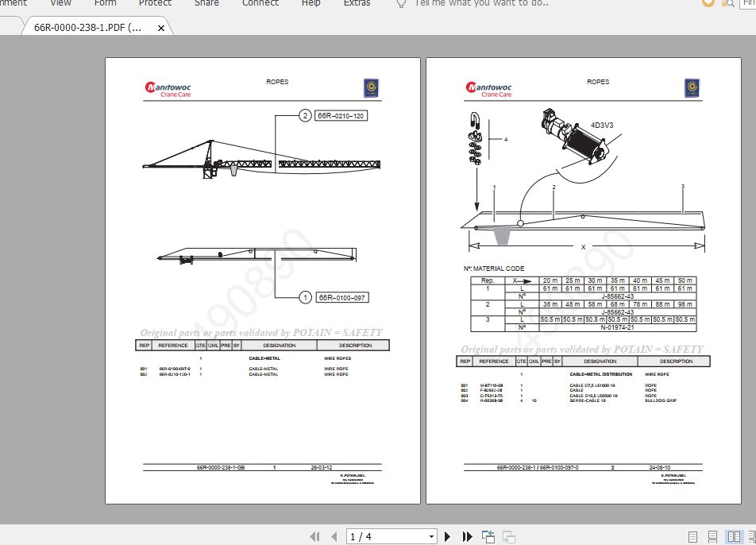The height and width of the screenshot is (545, 756).
Task: Open the Connect menu
Action: pyautogui.click(x=260, y=4)
